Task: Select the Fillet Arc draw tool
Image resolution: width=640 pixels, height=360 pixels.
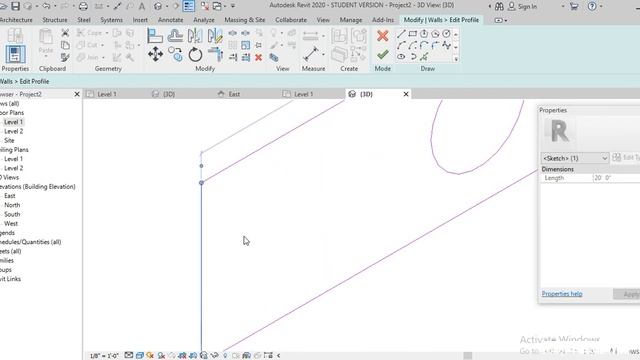Action: click(436, 45)
